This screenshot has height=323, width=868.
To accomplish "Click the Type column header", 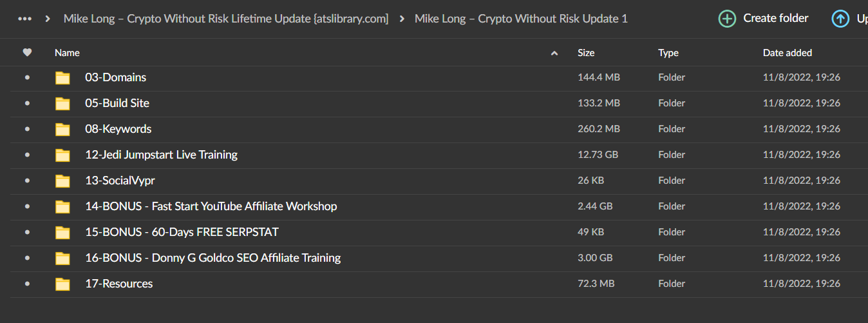I will 668,53.
